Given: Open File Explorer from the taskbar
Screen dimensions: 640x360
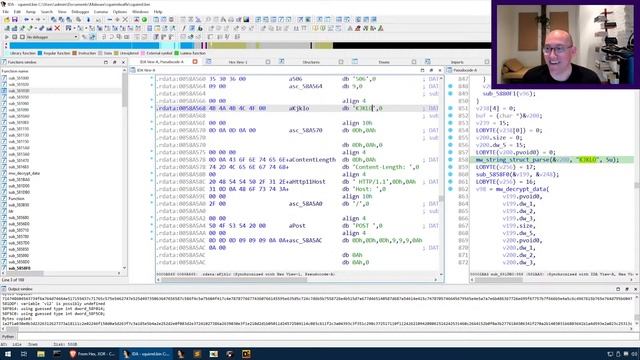Looking at the screenshot, I should click(40, 354).
